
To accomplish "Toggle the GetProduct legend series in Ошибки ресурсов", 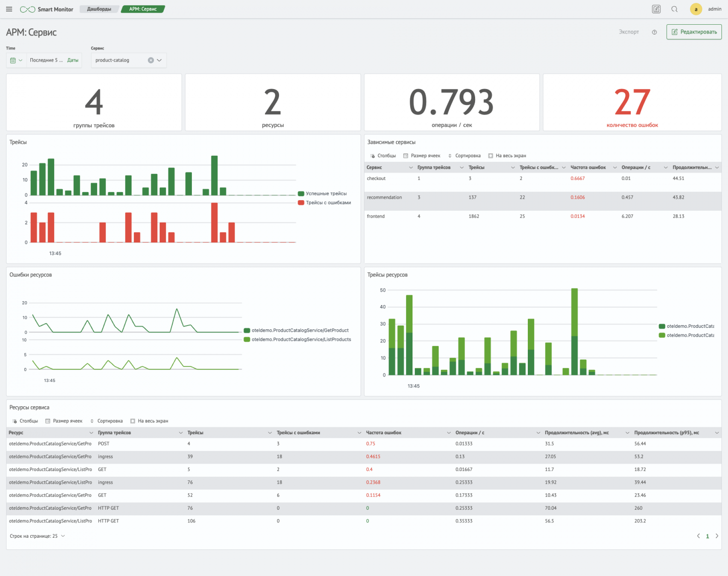I will tap(296, 330).
